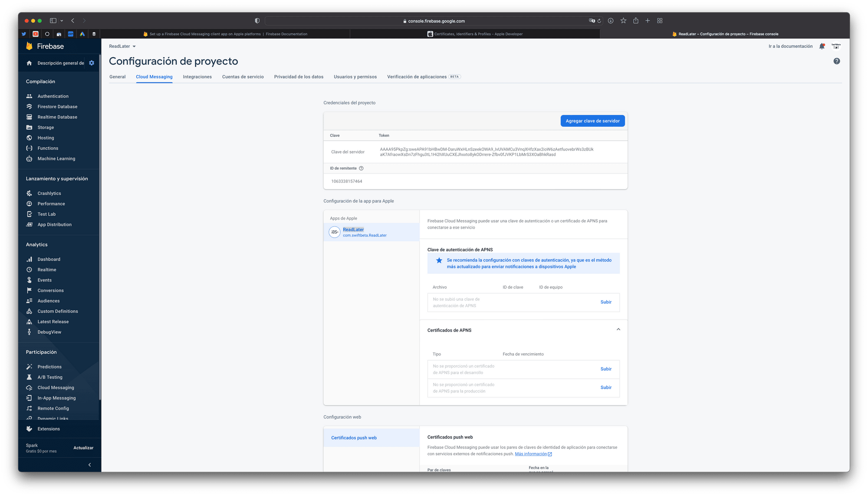Click Ir a la documentación link
This screenshot has width=868, height=496.
791,46
